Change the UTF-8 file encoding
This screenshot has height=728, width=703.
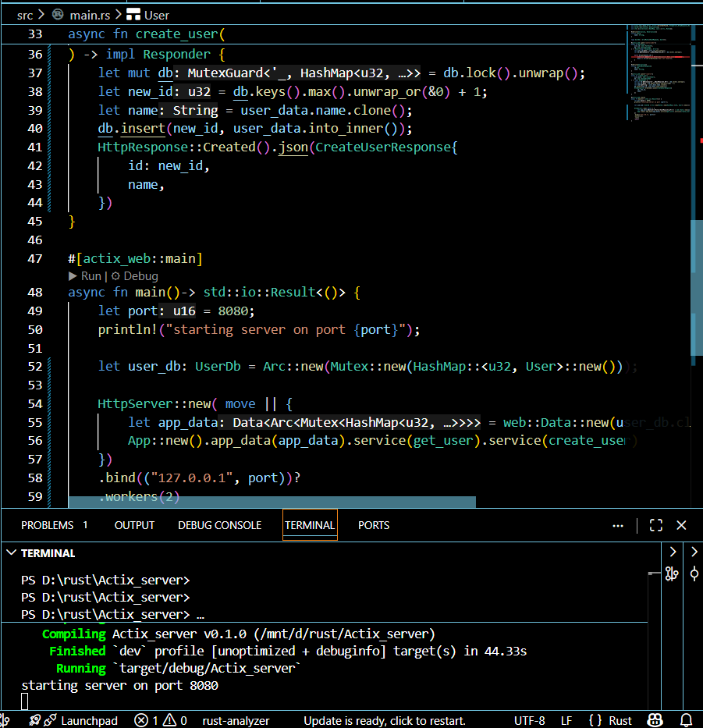529,720
